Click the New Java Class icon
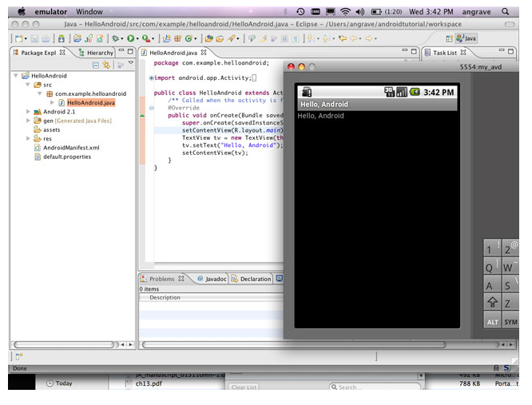The height and width of the screenshot is (405, 532). click(x=189, y=38)
